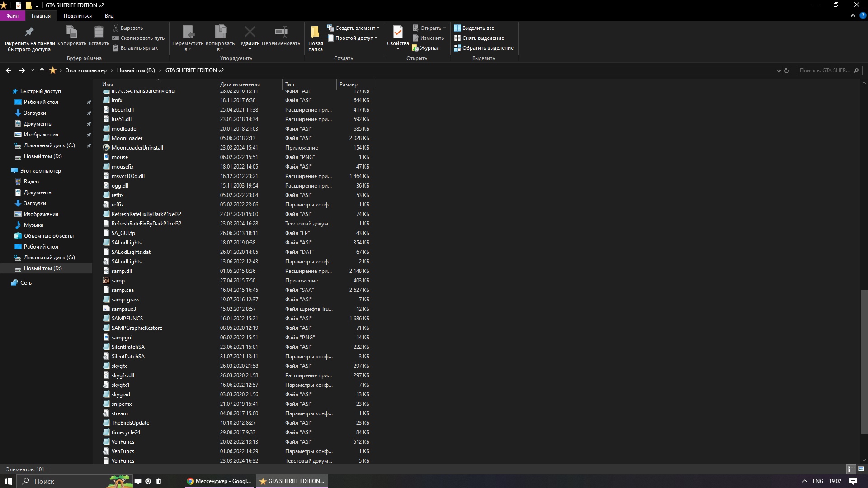This screenshot has height=488, width=868.
Task: Open the Файл menu
Action: (x=12, y=16)
